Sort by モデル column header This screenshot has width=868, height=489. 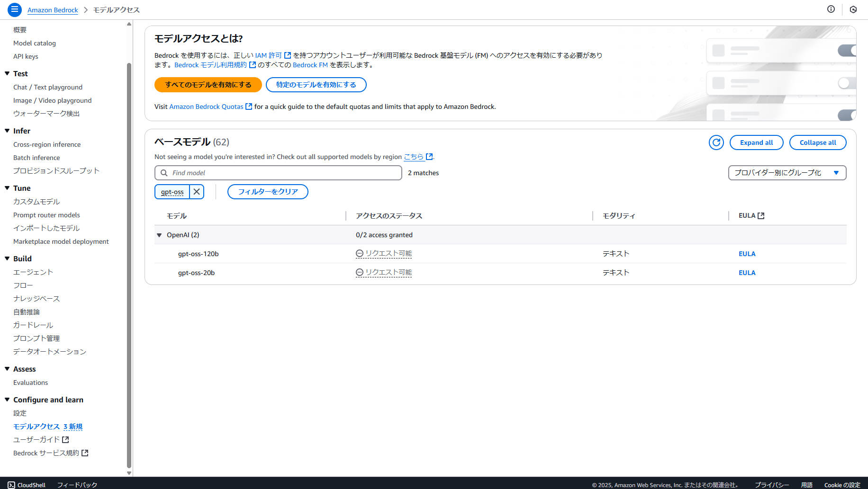tap(177, 216)
